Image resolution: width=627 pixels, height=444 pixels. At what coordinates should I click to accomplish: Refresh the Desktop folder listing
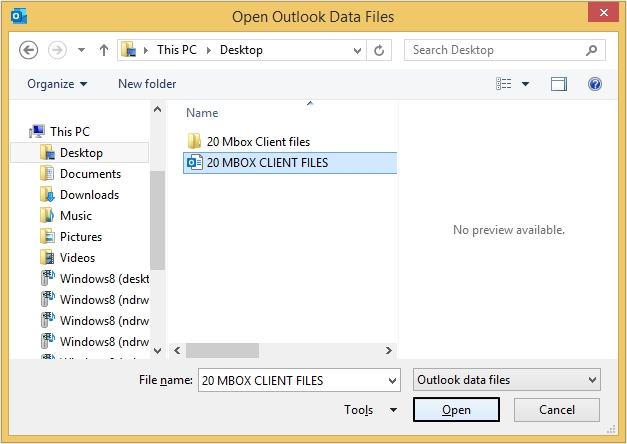pos(379,50)
